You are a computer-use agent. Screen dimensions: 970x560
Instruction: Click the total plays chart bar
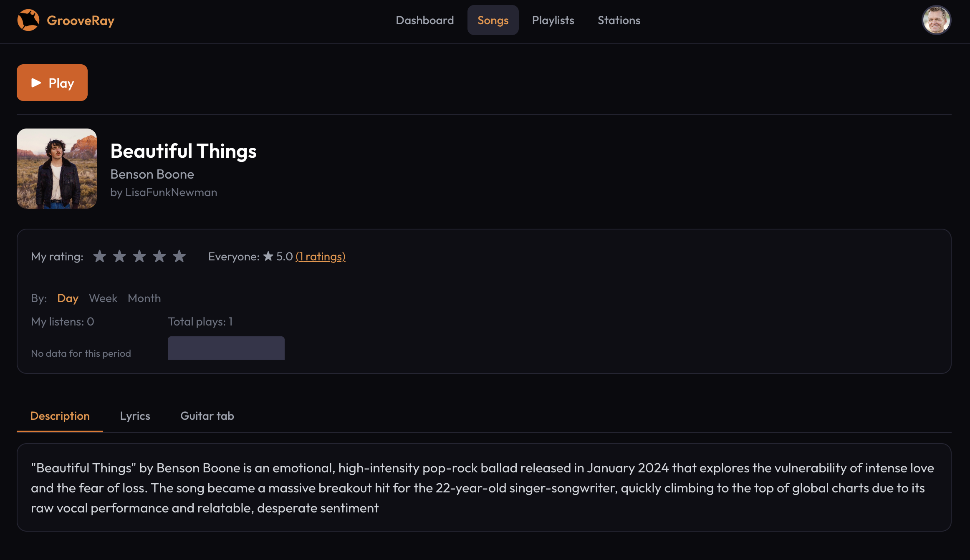point(226,348)
